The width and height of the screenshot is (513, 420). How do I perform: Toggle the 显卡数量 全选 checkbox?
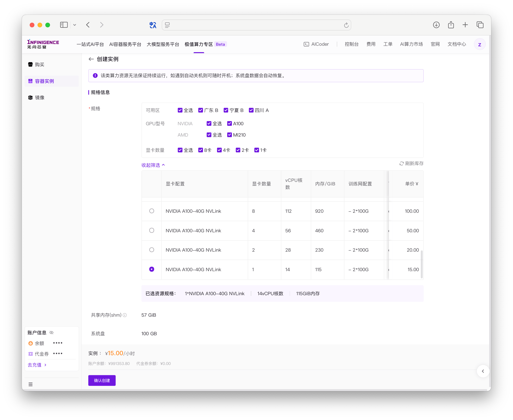tap(180, 150)
